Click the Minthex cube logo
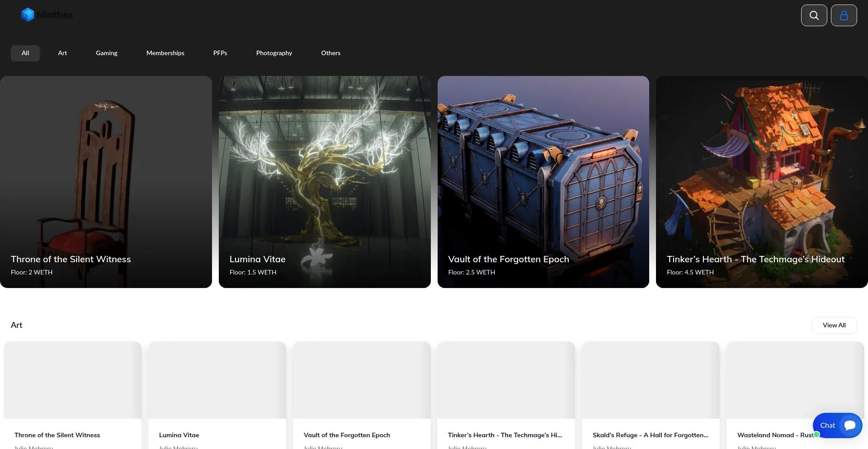 coord(28,15)
